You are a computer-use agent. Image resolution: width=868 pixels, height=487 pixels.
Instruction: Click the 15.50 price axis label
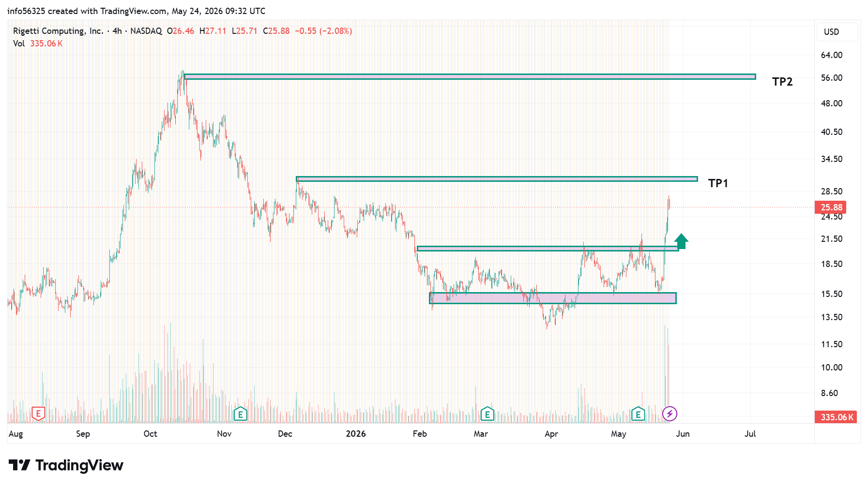click(832, 294)
